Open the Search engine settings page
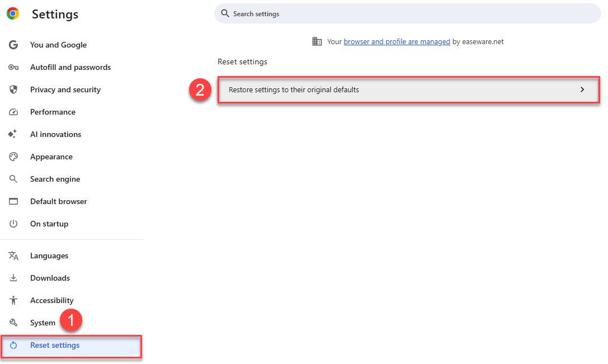Image resolution: width=608 pixels, height=364 pixels. 55,179
